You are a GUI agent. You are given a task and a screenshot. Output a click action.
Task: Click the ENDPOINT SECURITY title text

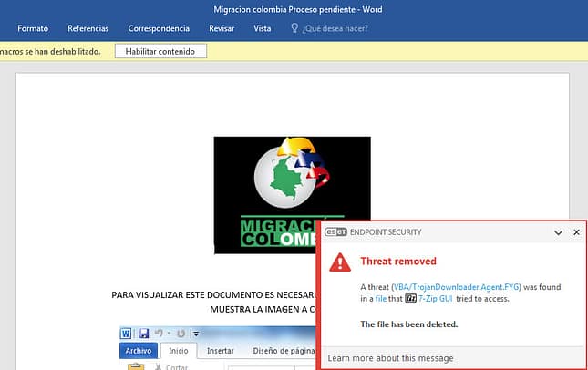pyautogui.click(x=386, y=232)
